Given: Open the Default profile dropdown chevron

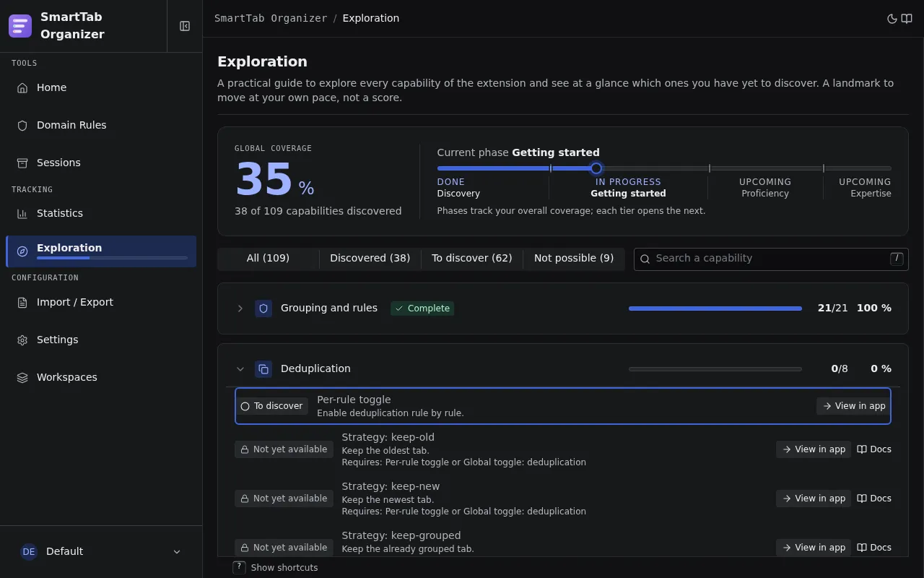Looking at the screenshot, I should coord(177,552).
